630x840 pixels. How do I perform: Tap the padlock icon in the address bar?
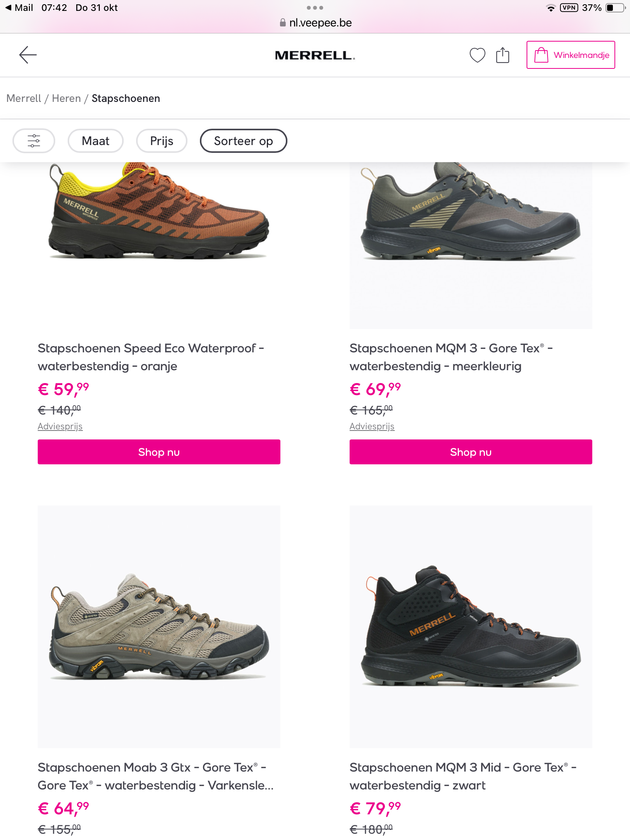(x=282, y=23)
